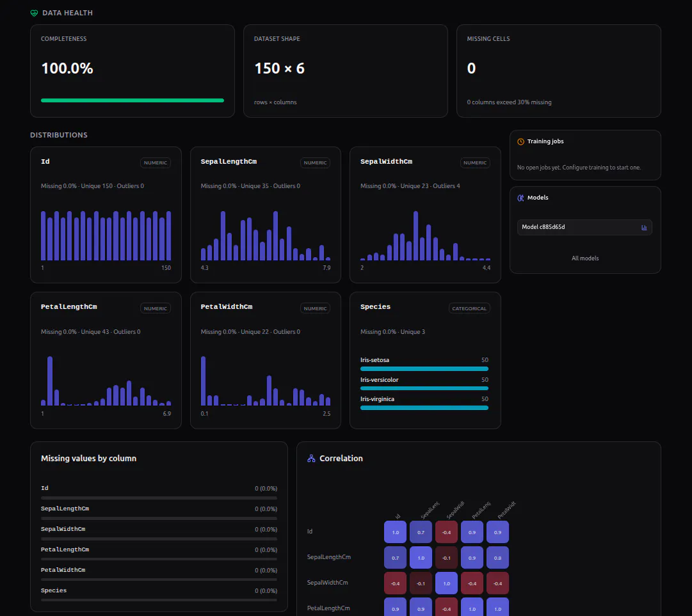Click the Iris-virginica count bar
The height and width of the screenshot is (616, 692).
[424, 408]
